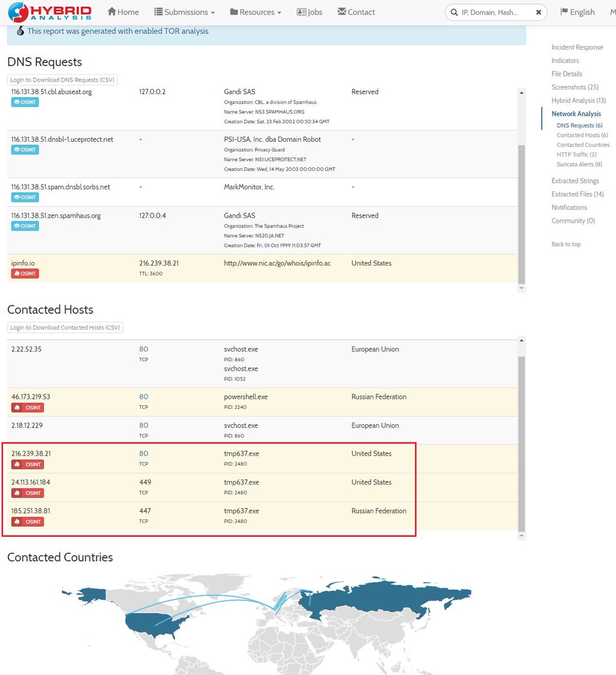This screenshot has width=616, height=675.
Task: Clear the search field with X icon
Action: point(538,12)
